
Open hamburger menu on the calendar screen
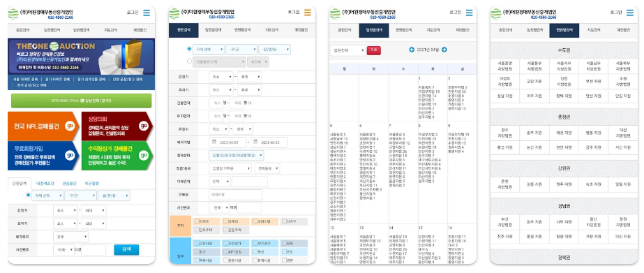click(x=469, y=13)
